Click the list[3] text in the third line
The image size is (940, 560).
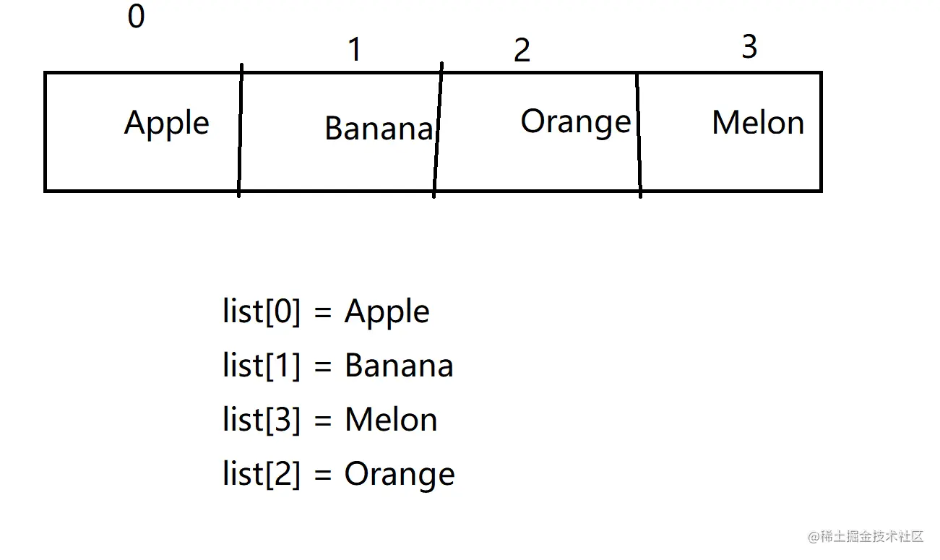[262, 420]
